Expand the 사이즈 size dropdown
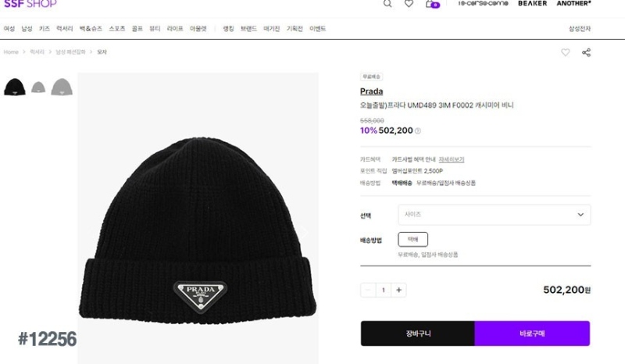The image size is (625, 364). coord(495,215)
